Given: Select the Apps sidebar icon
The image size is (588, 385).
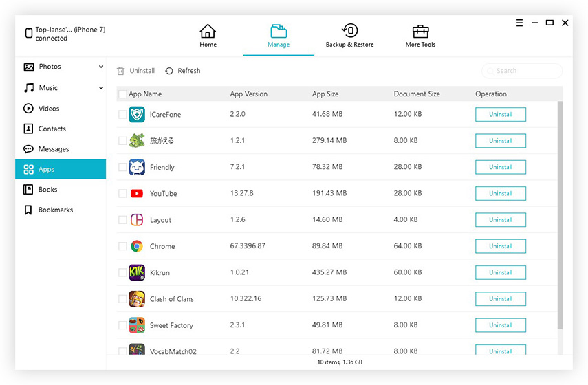Looking at the screenshot, I should [x=28, y=169].
